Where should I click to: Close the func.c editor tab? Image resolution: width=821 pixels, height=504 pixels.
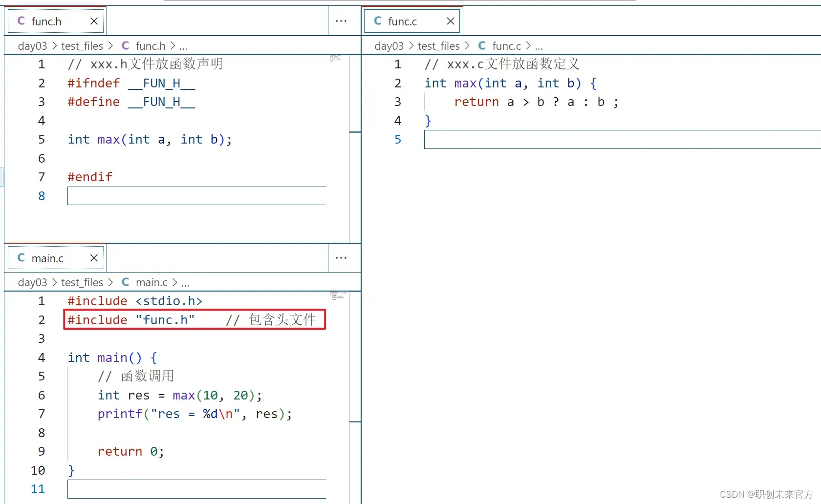click(x=451, y=21)
